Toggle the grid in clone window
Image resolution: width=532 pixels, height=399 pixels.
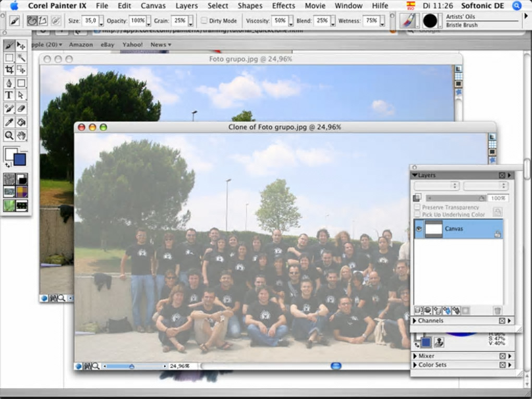pos(492,145)
